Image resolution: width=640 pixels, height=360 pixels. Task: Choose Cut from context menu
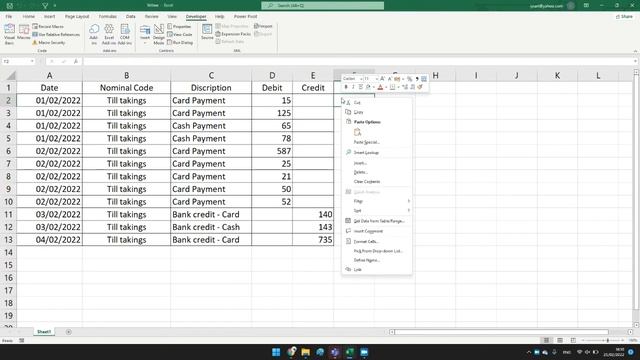tap(376, 102)
